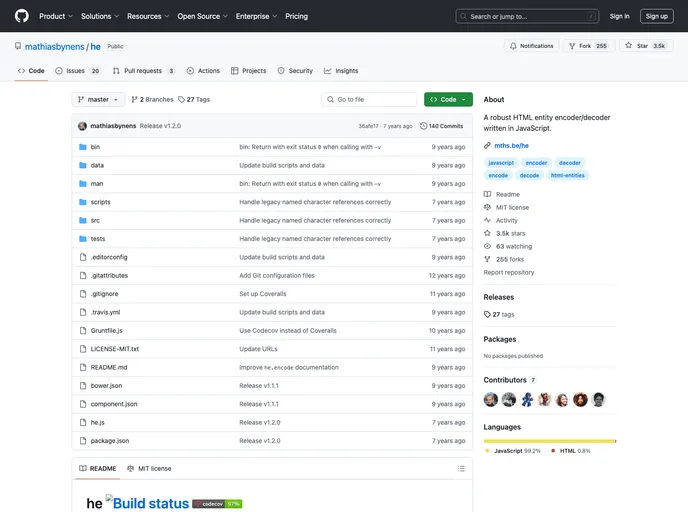688x512 pixels.
Task: Click the html-entities topic tag
Action: point(567,175)
